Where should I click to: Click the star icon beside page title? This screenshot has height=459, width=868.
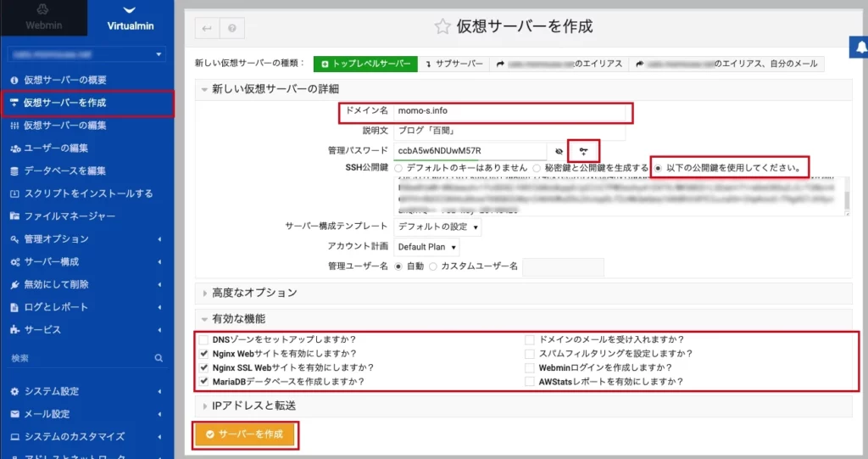click(442, 26)
